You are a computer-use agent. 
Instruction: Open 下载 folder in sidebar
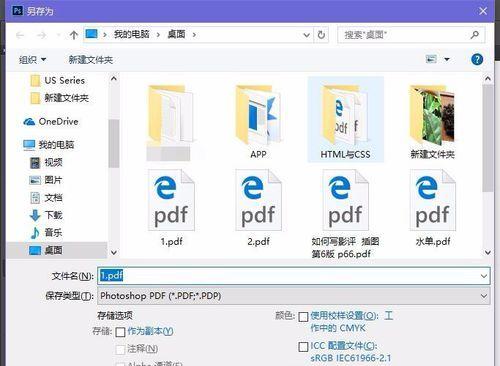[46, 215]
